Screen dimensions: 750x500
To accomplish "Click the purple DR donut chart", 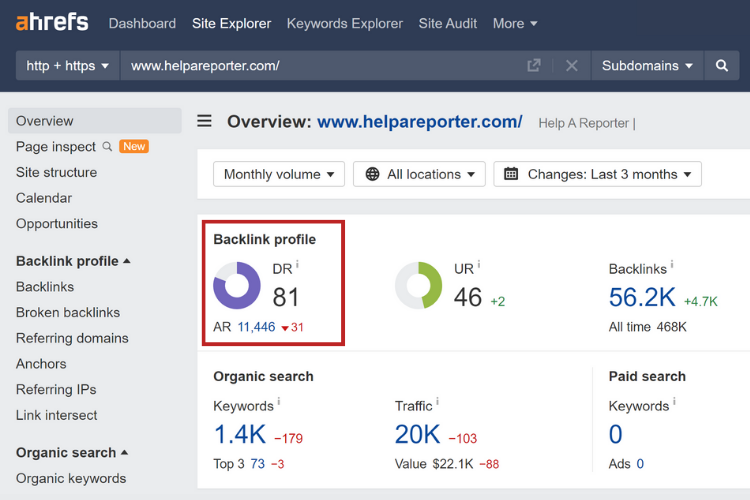I will (x=237, y=285).
